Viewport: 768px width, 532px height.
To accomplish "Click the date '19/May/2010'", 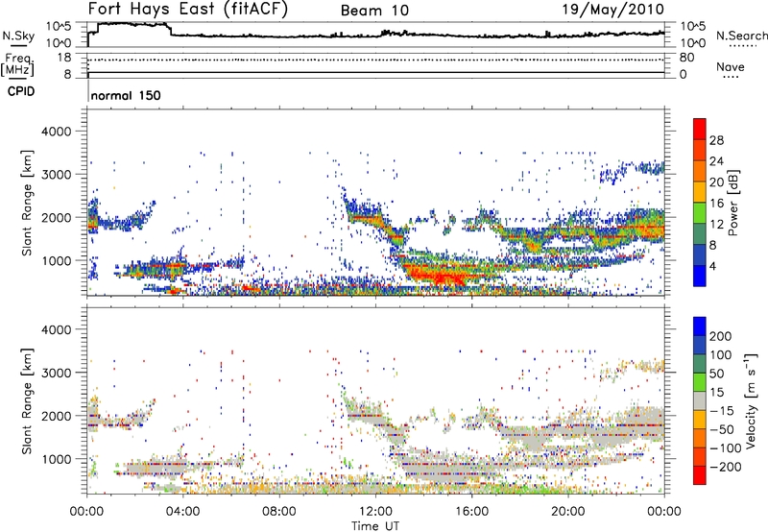I will (613, 10).
